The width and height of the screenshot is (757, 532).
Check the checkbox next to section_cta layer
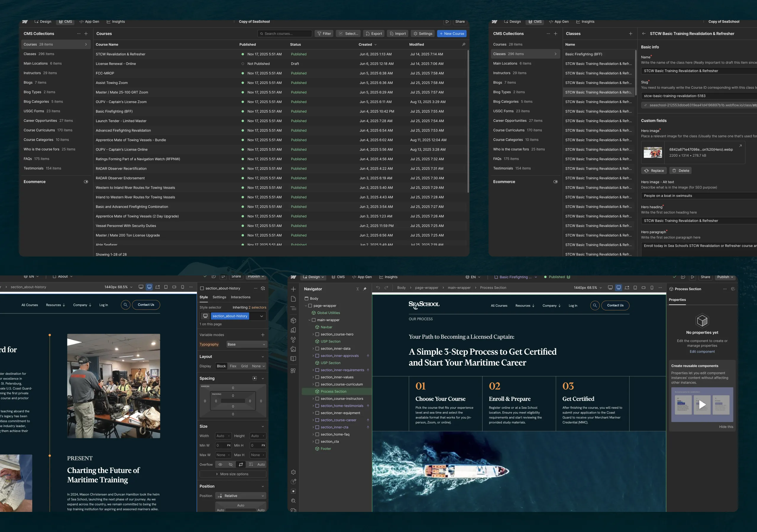pyautogui.click(x=318, y=441)
